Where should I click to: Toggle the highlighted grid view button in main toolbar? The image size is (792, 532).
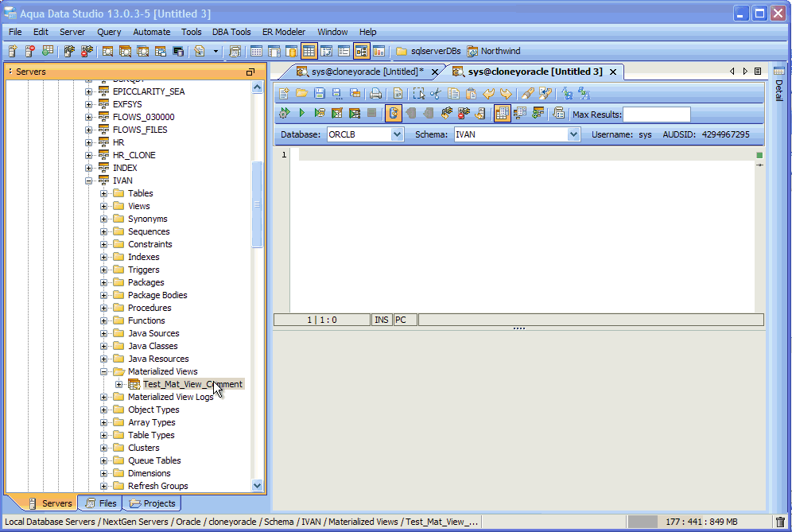pos(309,51)
